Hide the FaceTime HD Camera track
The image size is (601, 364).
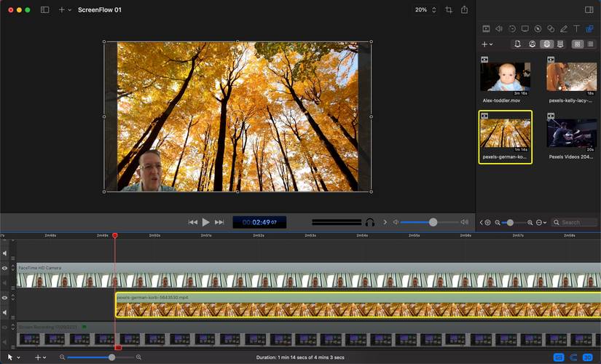coord(4,268)
